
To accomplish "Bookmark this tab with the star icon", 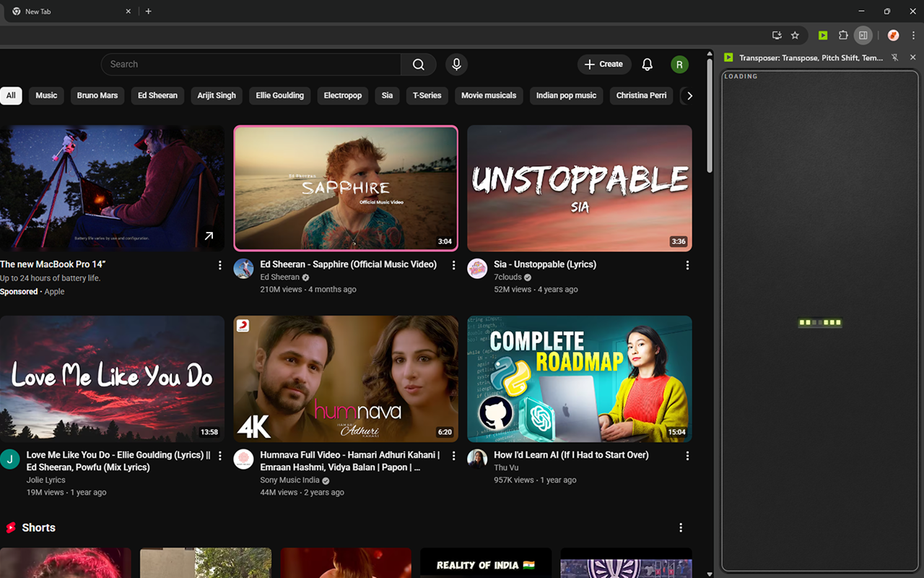I will coord(795,35).
